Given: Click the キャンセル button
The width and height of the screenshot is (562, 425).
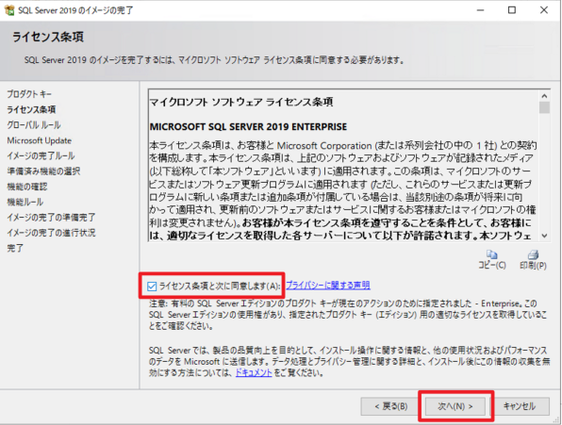Looking at the screenshot, I should [x=519, y=406].
